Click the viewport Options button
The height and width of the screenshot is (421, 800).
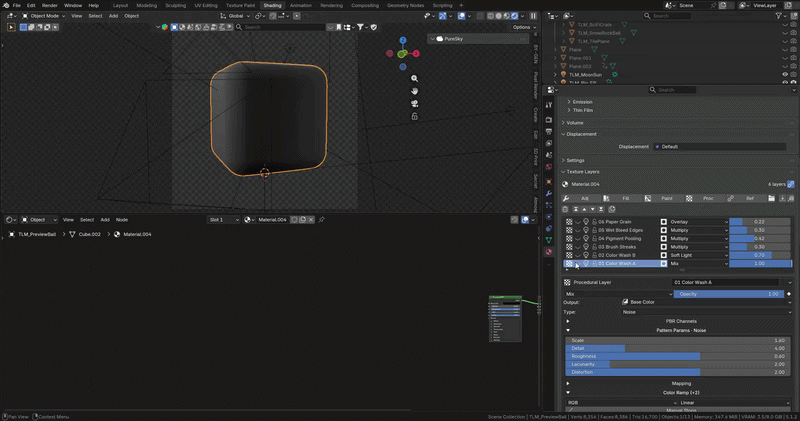523,27
